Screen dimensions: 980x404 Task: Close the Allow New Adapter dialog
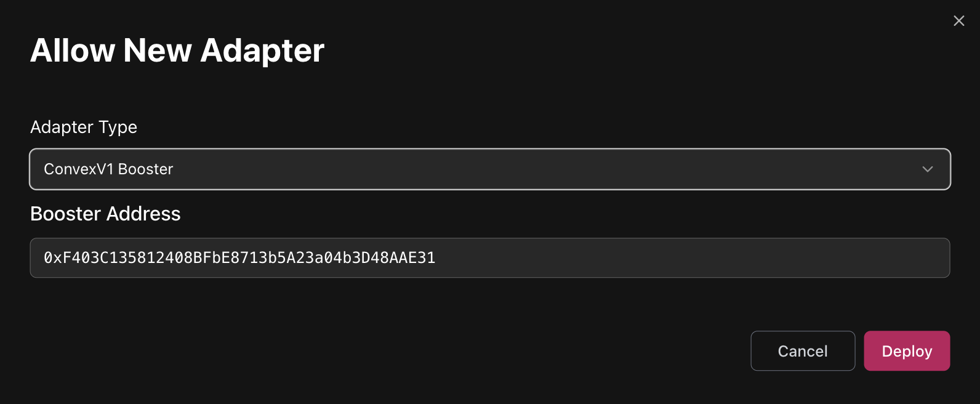pyautogui.click(x=958, y=21)
